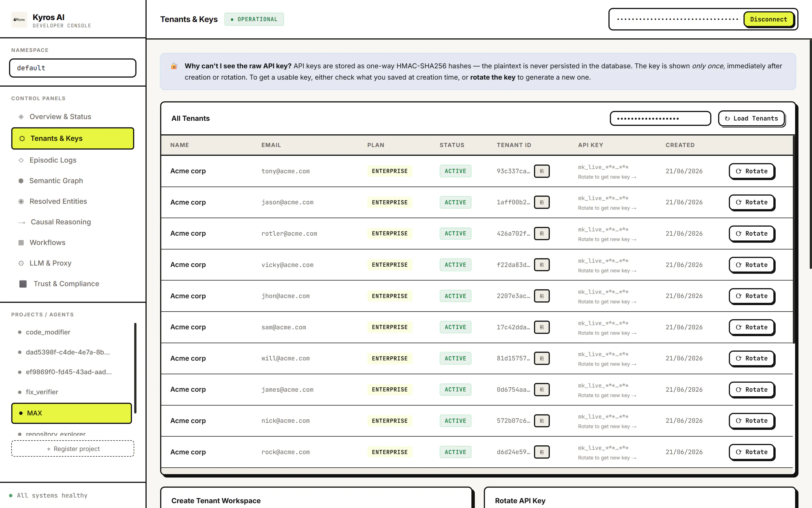This screenshot has height=508, width=812.
Task: Open Episodic Logs panel
Action: (x=73, y=160)
